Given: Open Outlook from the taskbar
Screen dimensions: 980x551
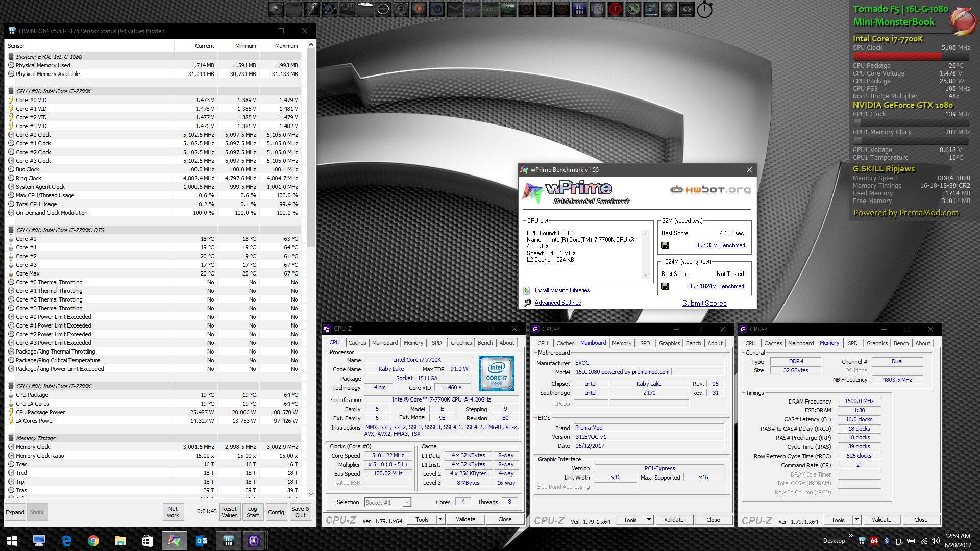Looking at the screenshot, I should 201,540.
